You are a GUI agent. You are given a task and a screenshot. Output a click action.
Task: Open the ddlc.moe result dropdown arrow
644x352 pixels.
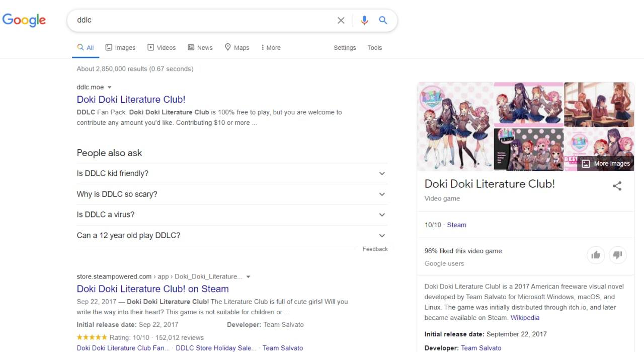click(110, 87)
